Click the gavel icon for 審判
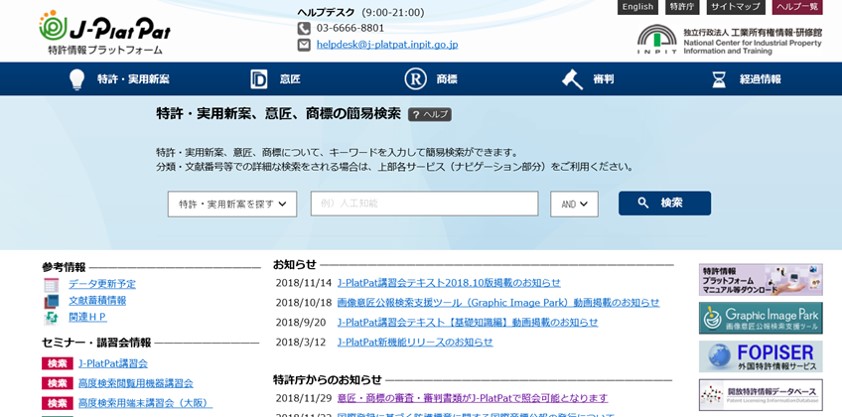Screen dimensions: 842x417 (x=572, y=79)
